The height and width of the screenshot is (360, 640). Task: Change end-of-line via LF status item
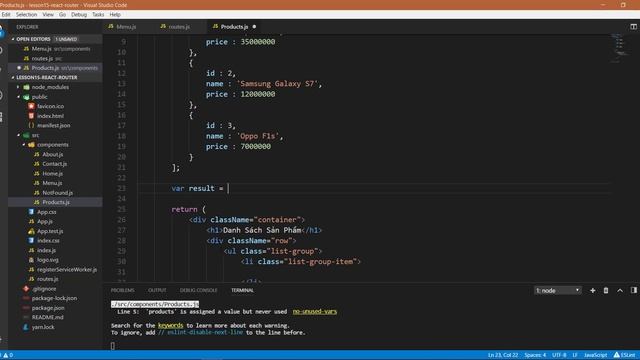[x=575, y=355]
